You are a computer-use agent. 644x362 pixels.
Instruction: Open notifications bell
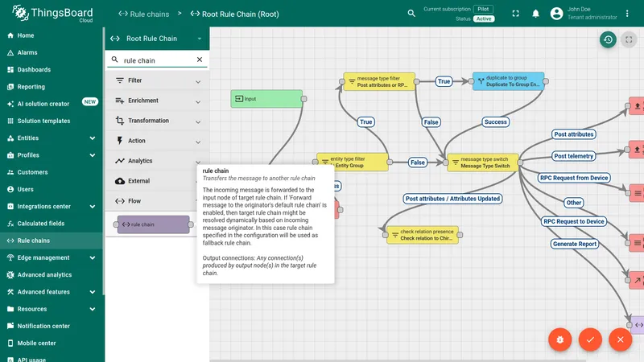click(535, 14)
